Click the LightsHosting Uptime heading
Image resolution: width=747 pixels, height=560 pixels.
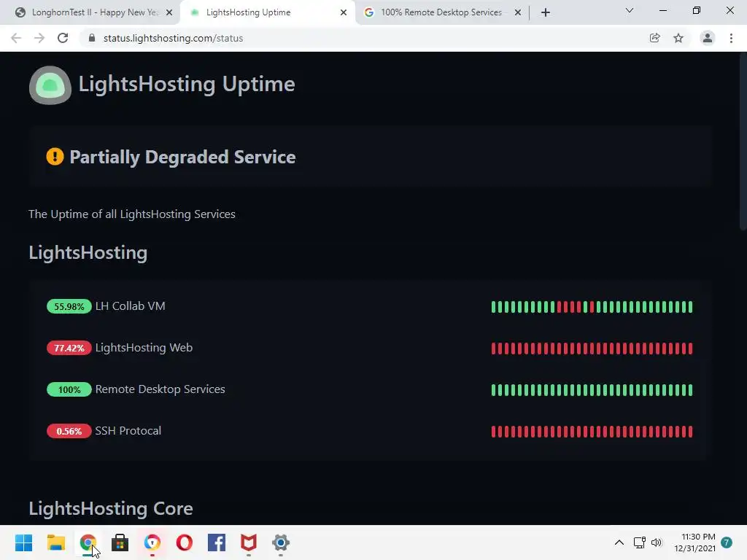pyautogui.click(x=187, y=85)
